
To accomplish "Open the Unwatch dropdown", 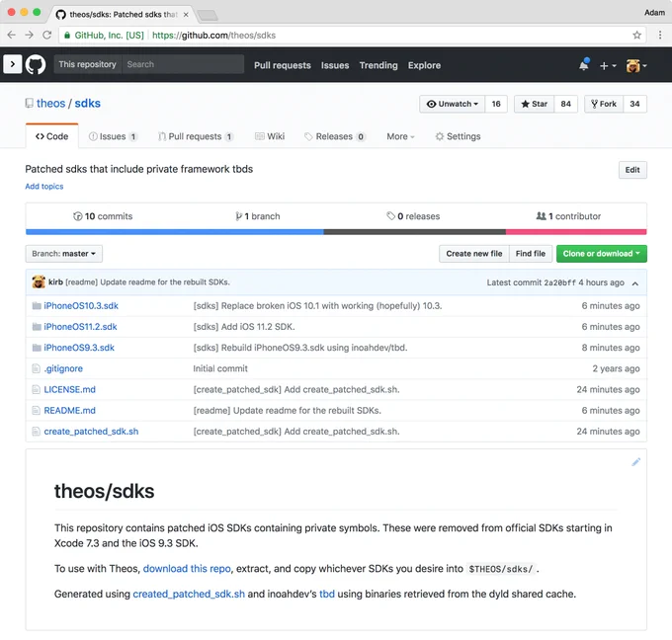I will tap(453, 104).
